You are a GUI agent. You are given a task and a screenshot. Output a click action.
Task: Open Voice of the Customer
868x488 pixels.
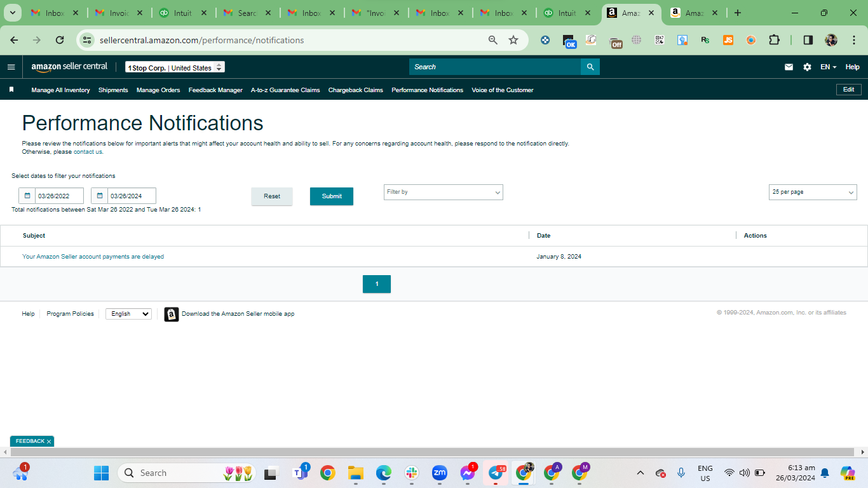tap(503, 90)
